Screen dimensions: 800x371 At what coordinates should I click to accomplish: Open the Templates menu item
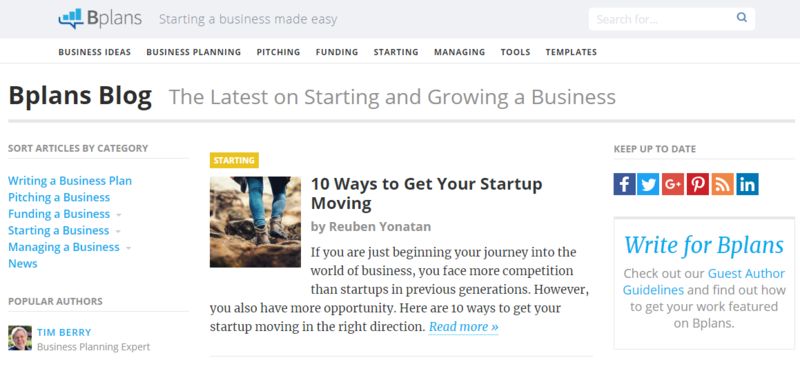[x=571, y=52]
